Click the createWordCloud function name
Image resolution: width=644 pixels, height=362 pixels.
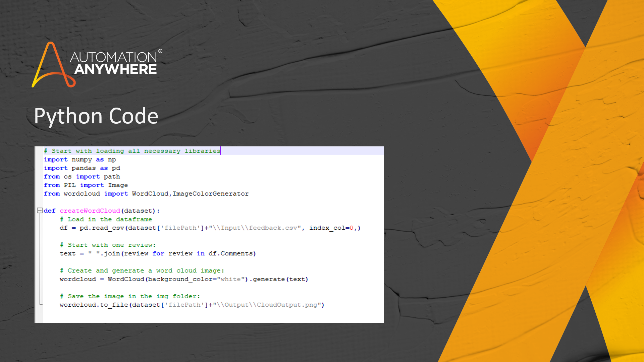90,211
